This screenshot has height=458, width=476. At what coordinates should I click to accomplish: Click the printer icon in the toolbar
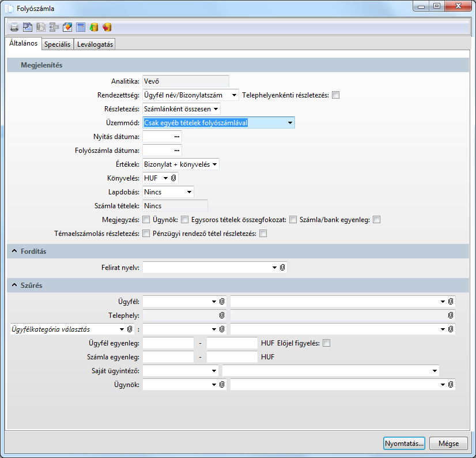14,27
